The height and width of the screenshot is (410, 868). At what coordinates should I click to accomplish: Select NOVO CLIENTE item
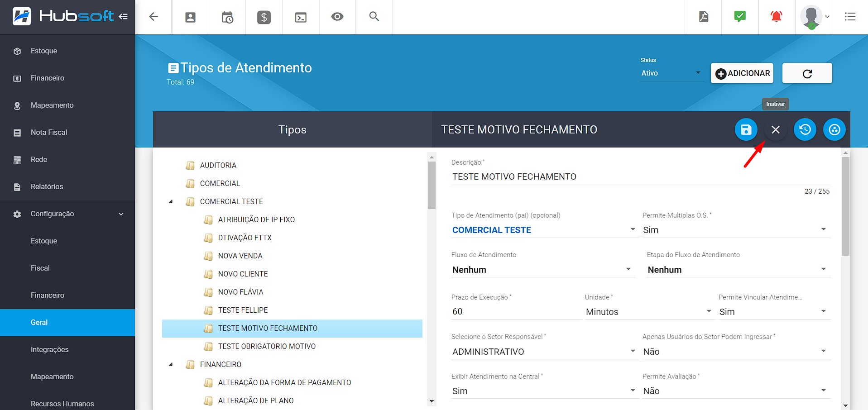coord(243,274)
